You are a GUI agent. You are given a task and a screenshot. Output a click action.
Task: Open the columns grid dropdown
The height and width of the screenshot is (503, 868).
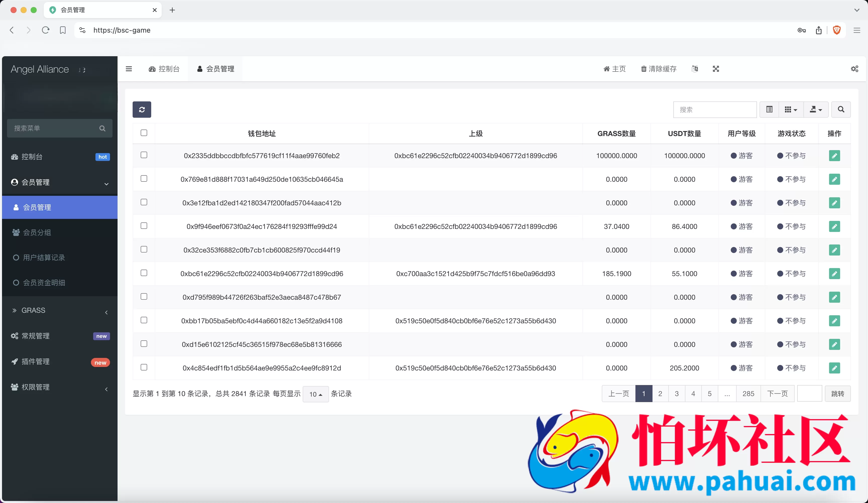pos(791,109)
